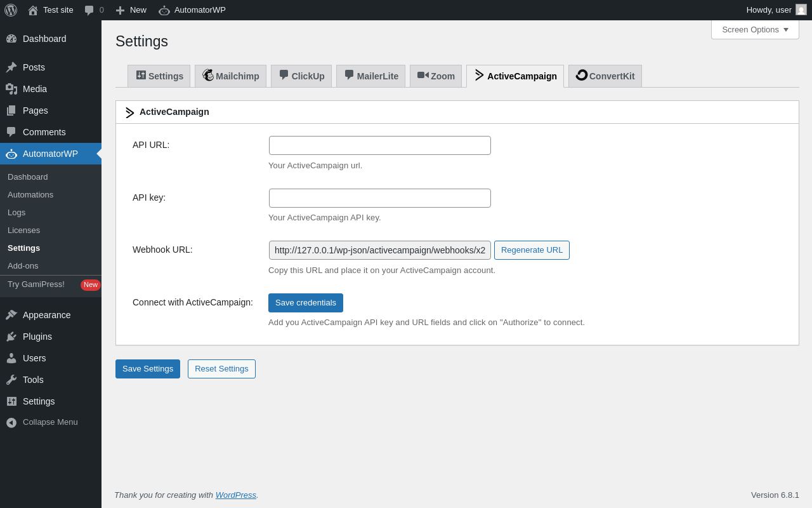The height and width of the screenshot is (508, 812).
Task: Click the Plugins plug icon
Action: [x=11, y=337]
